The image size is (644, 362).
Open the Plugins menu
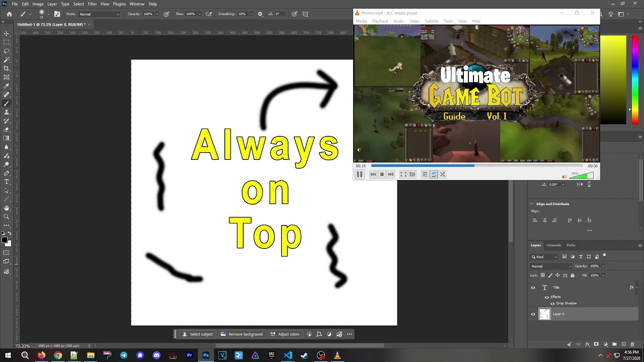tap(119, 4)
